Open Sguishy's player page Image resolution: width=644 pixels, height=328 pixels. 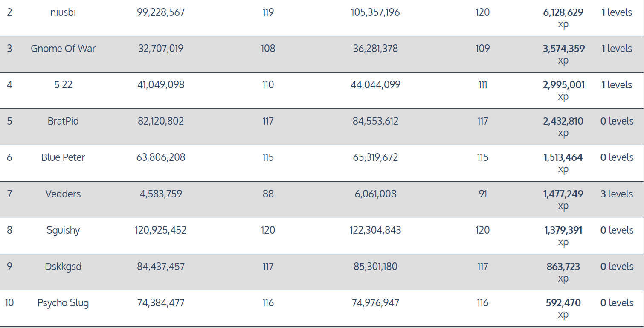(x=63, y=230)
